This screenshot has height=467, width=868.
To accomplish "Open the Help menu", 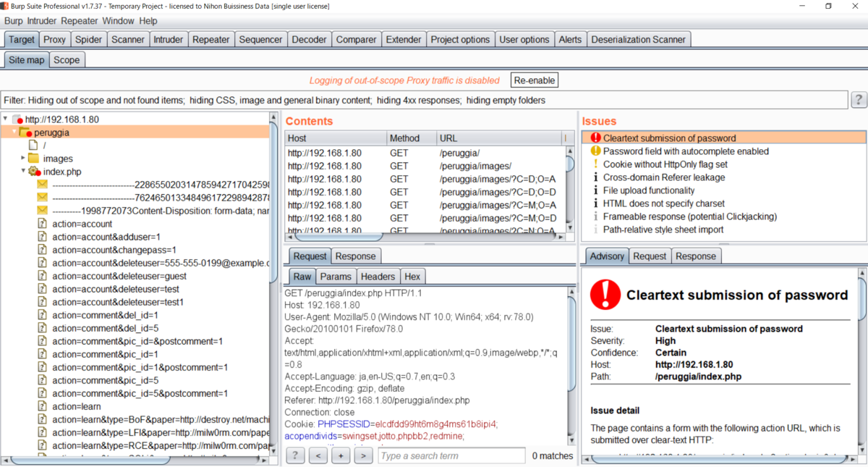I will tap(148, 21).
